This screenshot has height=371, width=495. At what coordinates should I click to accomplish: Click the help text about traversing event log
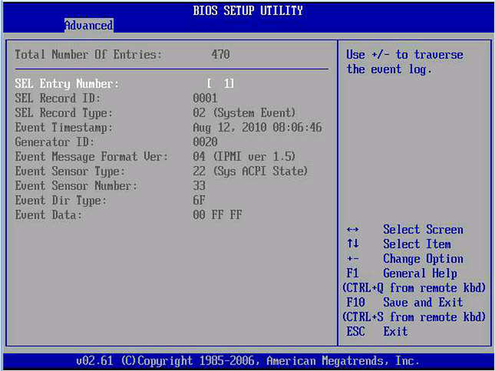point(405,62)
